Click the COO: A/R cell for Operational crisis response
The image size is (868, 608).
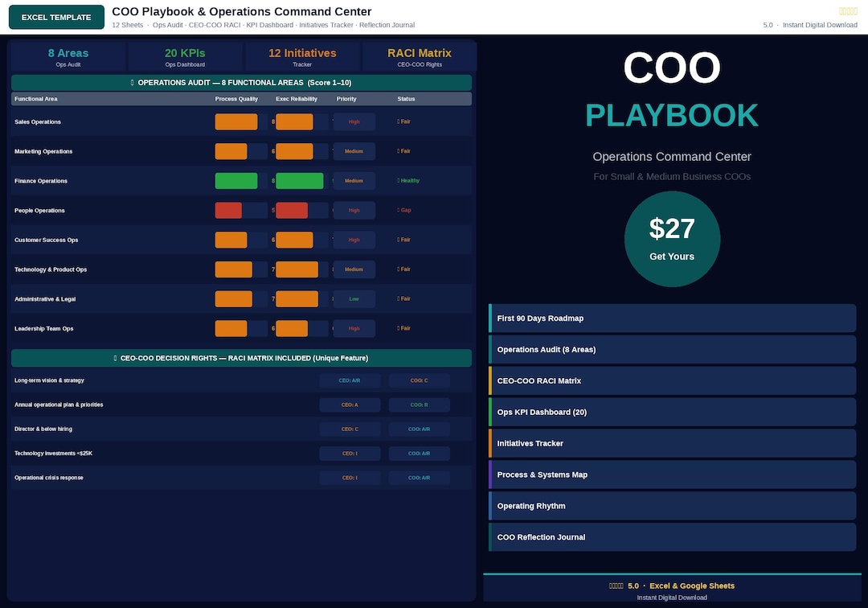point(419,478)
